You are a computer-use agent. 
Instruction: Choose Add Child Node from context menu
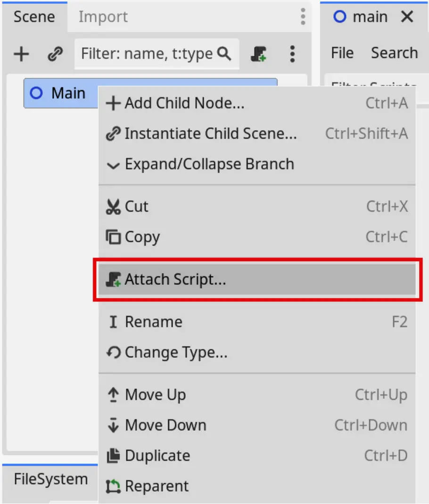click(x=184, y=103)
